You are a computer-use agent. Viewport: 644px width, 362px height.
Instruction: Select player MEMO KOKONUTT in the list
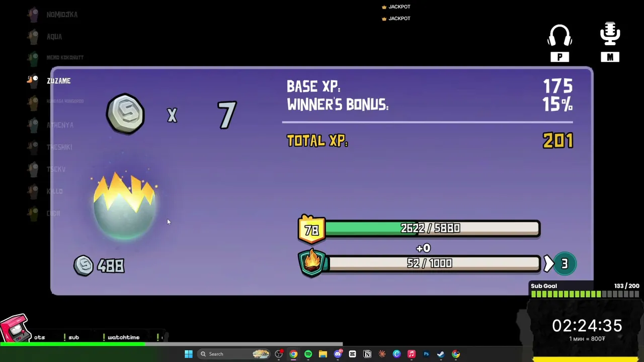[65, 57]
